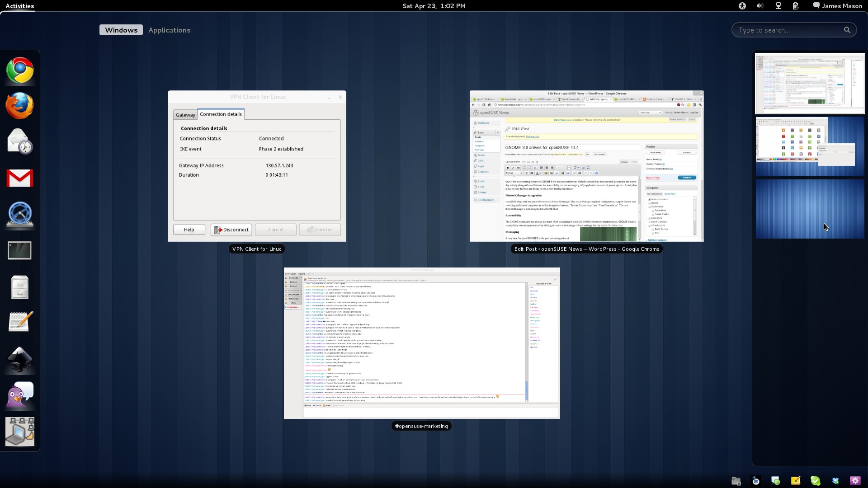Image resolution: width=868 pixels, height=488 pixels.
Task: Click Connect button in VPN client
Action: point(320,230)
